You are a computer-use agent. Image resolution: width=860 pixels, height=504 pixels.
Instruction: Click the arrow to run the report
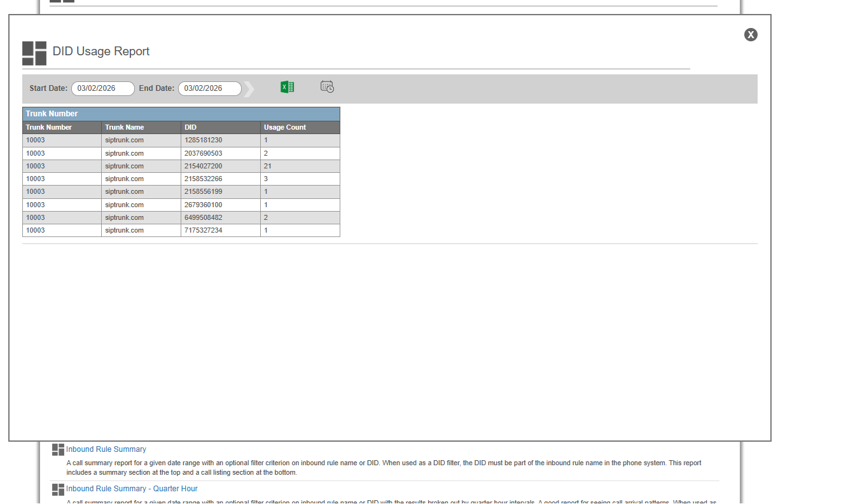[x=249, y=89]
